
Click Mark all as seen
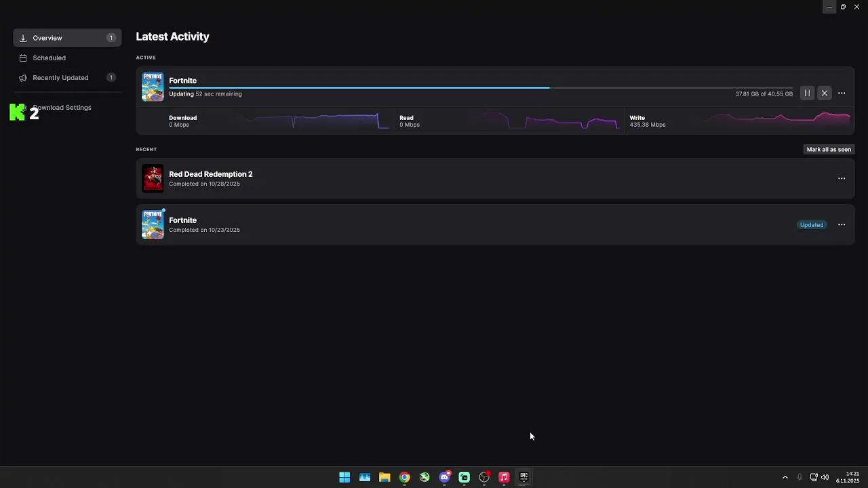(829, 149)
